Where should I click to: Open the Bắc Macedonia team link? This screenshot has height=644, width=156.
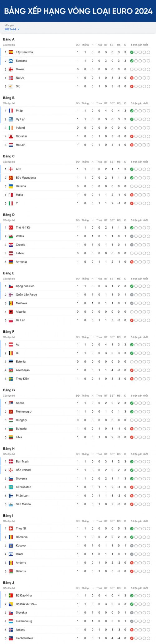pos(26,178)
